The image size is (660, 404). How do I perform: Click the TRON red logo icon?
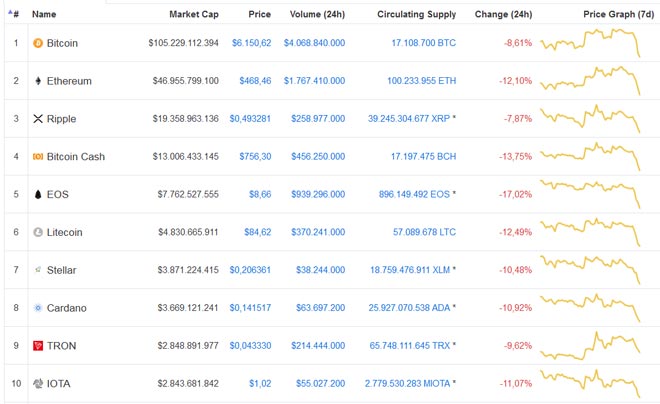click(38, 346)
